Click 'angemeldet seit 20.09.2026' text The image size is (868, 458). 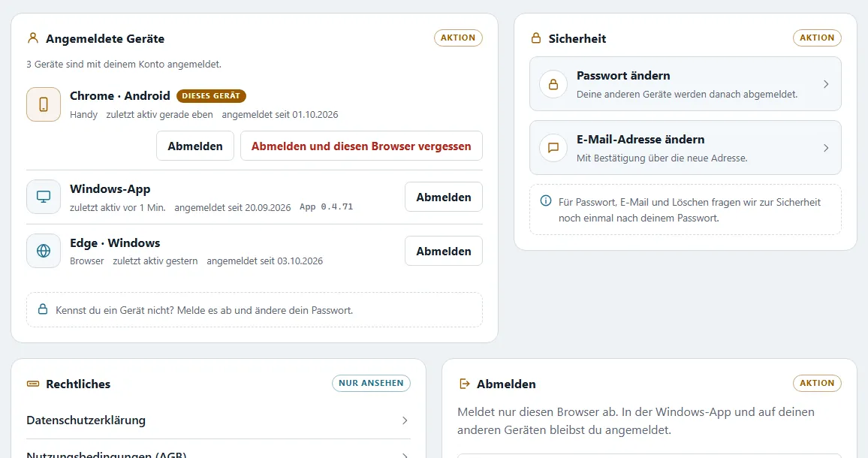(x=233, y=208)
